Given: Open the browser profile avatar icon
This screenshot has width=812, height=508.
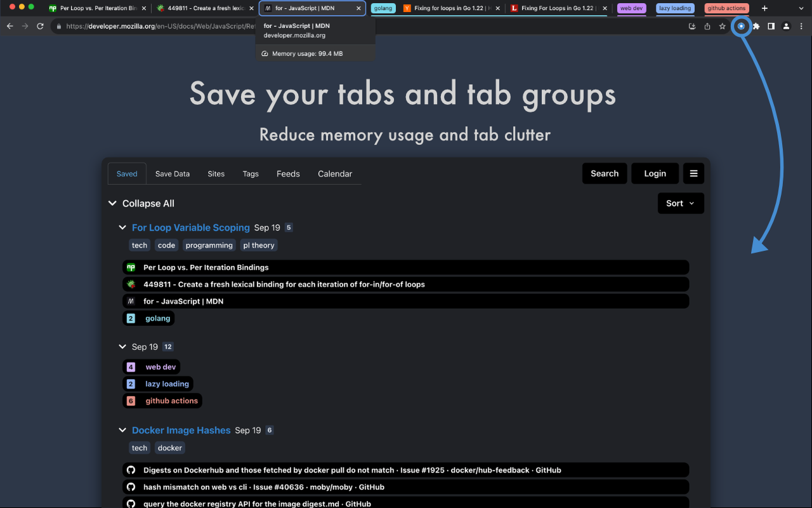Looking at the screenshot, I should 786,26.
